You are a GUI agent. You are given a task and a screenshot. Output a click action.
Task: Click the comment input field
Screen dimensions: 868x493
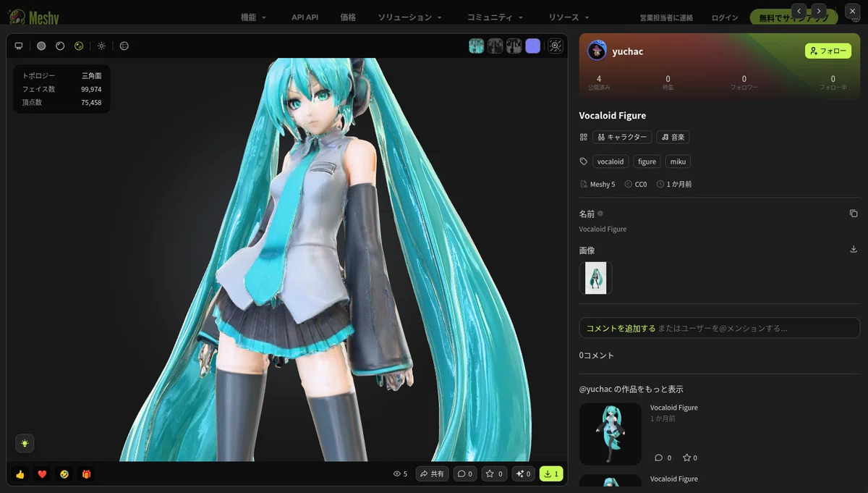click(720, 328)
